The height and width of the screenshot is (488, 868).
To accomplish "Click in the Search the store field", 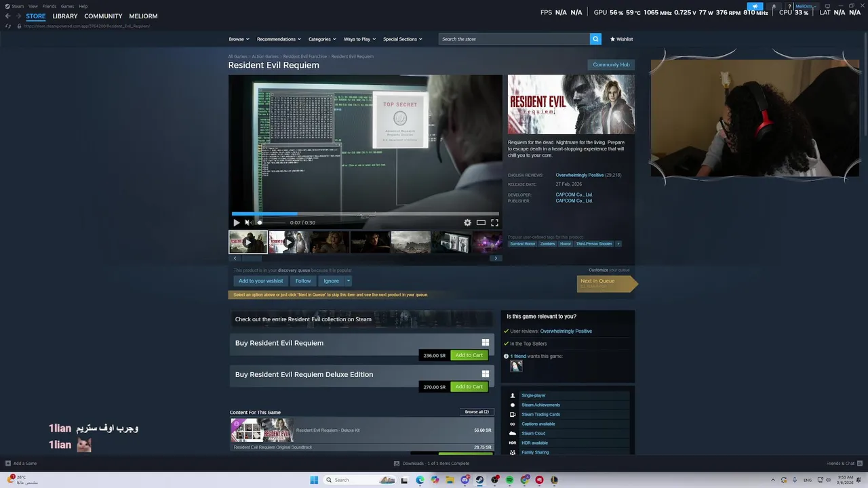I will click(x=514, y=39).
